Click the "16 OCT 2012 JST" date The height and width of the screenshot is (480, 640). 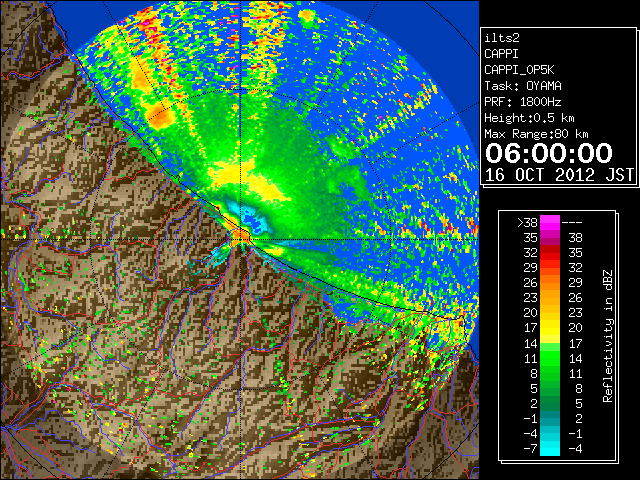point(560,175)
